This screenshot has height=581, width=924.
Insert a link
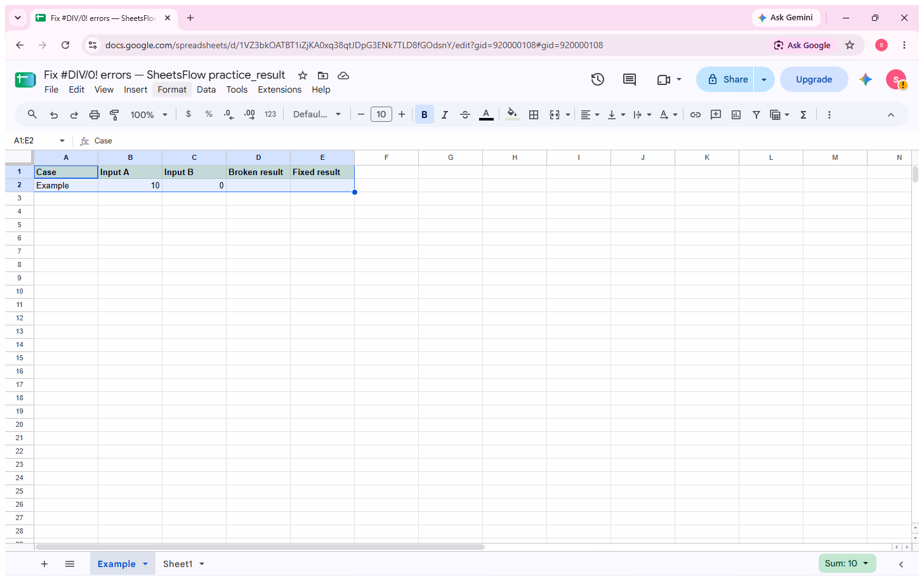tap(696, 115)
